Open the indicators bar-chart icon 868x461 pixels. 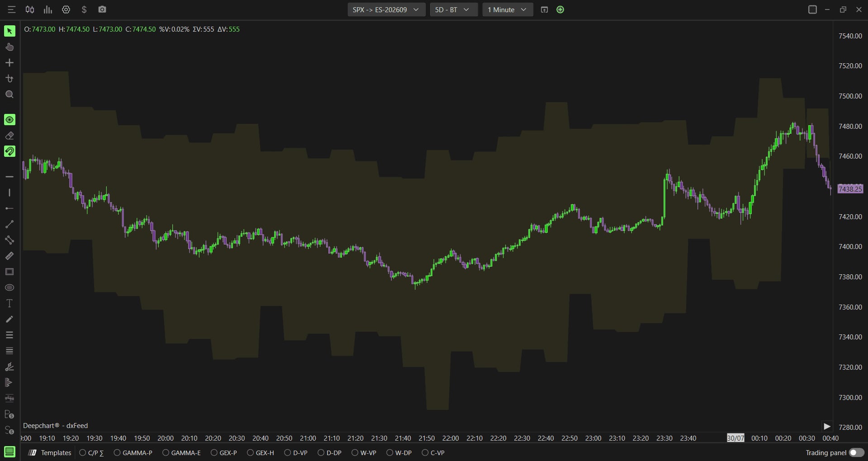click(48, 9)
